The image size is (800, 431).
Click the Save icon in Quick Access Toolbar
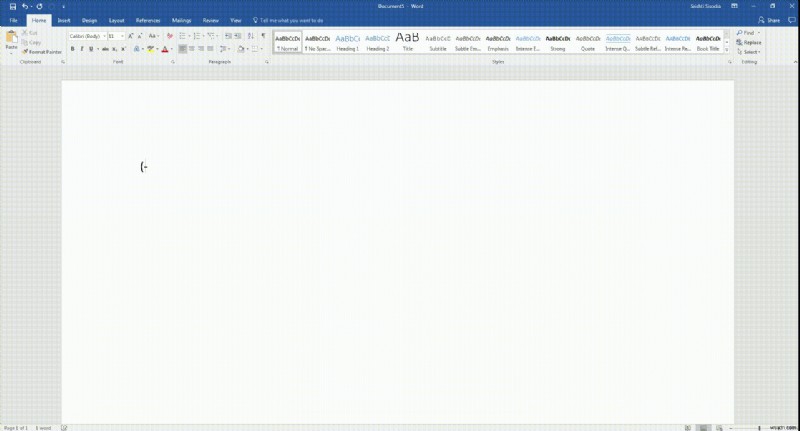[13, 7]
